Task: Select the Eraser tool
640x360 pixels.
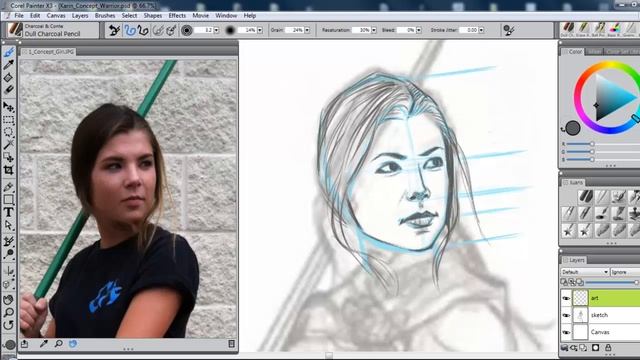Action: click(x=9, y=89)
